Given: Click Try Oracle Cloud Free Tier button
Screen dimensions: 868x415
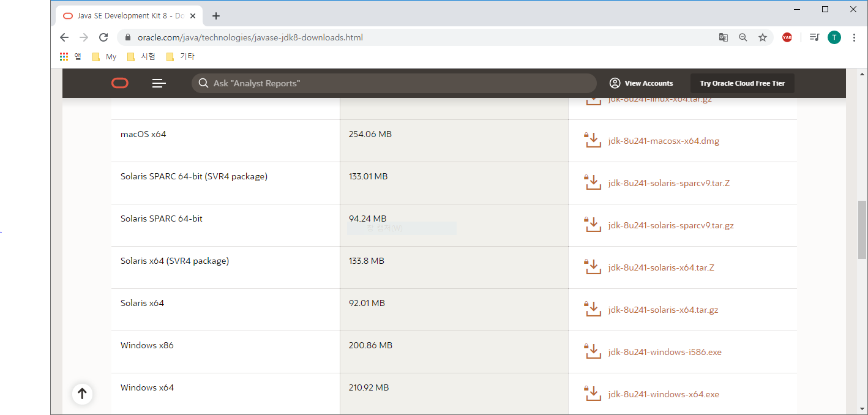Looking at the screenshot, I should point(743,83).
